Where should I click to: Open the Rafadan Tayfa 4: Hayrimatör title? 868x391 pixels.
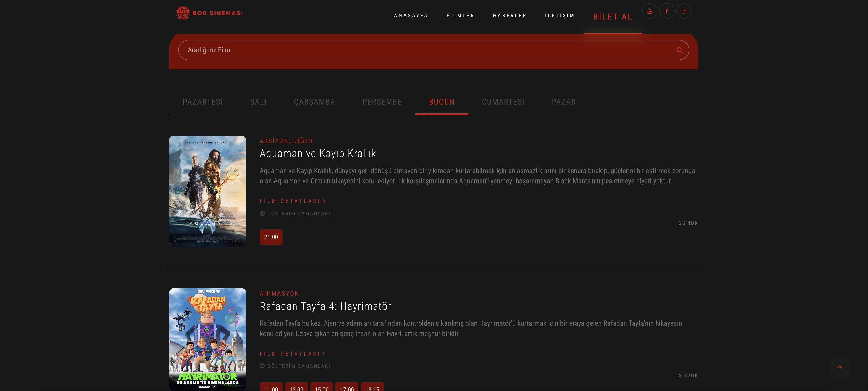(x=325, y=306)
